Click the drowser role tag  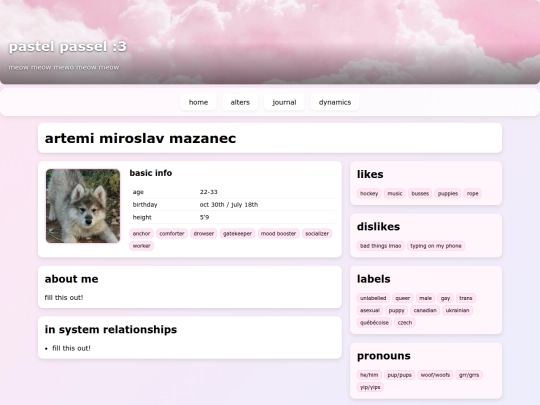pyautogui.click(x=204, y=233)
